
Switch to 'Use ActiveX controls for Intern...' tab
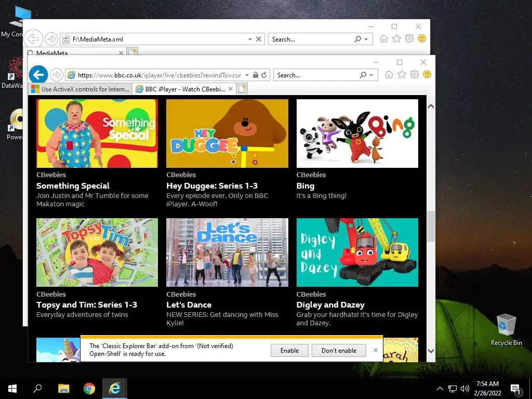point(81,89)
